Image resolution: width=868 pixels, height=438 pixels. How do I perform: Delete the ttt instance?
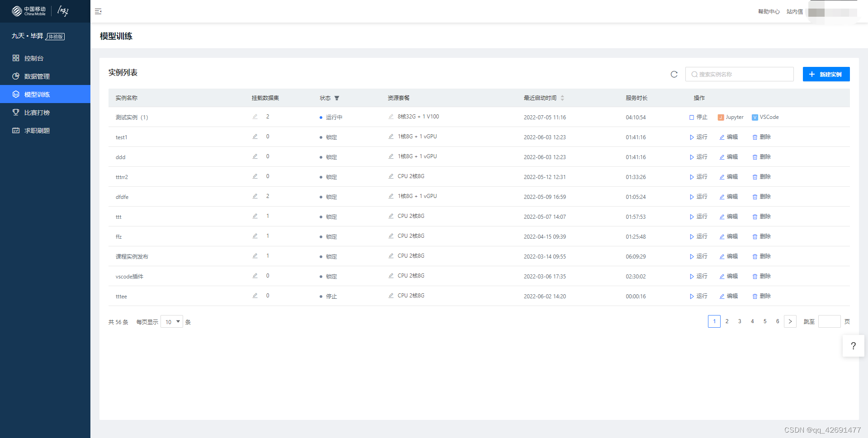click(x=762, y=217)
